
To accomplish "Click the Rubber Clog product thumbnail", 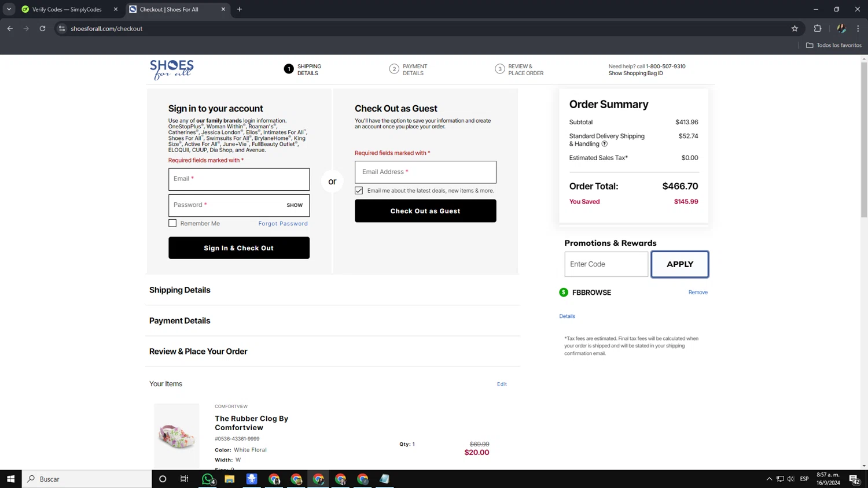I will pyautogui.click(x=176, y=435).
